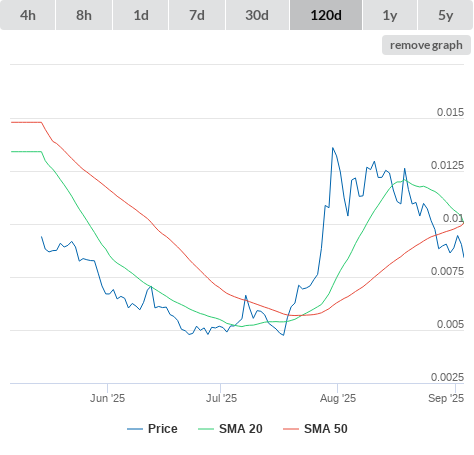Click the remove graph button
Screen dimensions: 474x455
click(x=426, y=45)
